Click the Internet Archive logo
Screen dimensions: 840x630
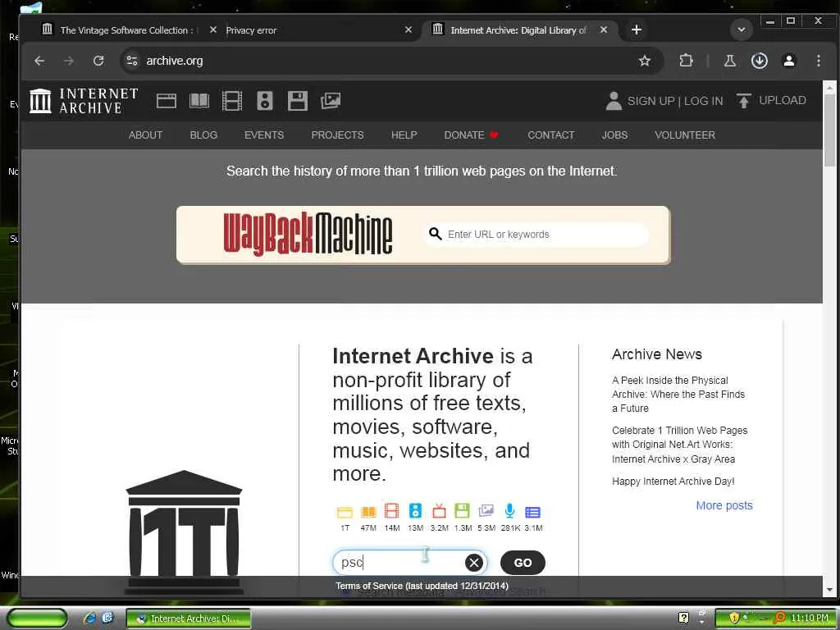[x=84, y=101]
